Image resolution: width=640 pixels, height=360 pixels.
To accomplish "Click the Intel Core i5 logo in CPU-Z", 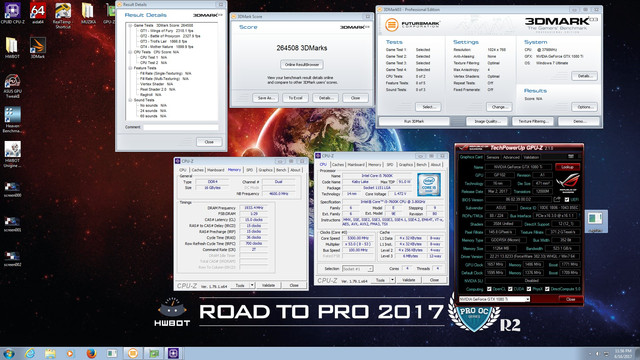I will [429, 184].
